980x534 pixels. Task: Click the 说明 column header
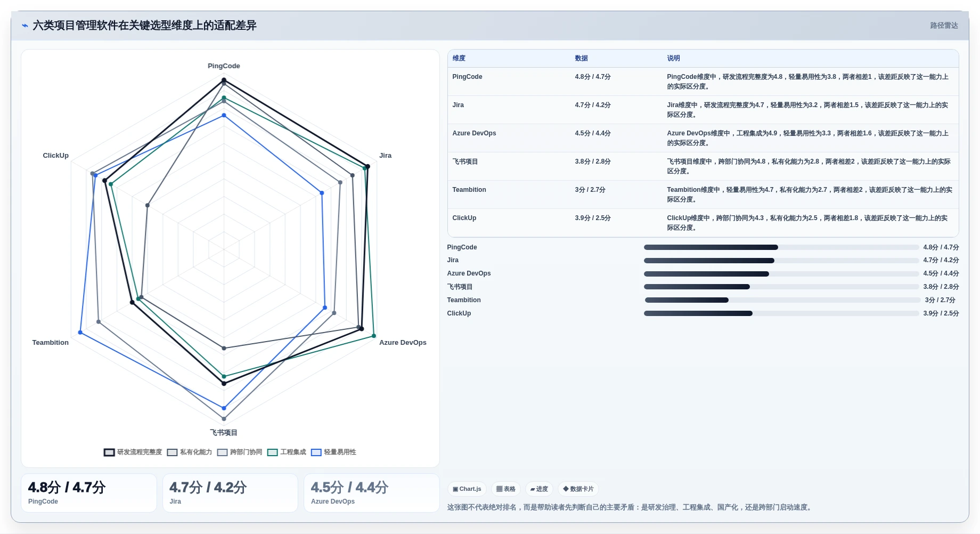point(674,58)
